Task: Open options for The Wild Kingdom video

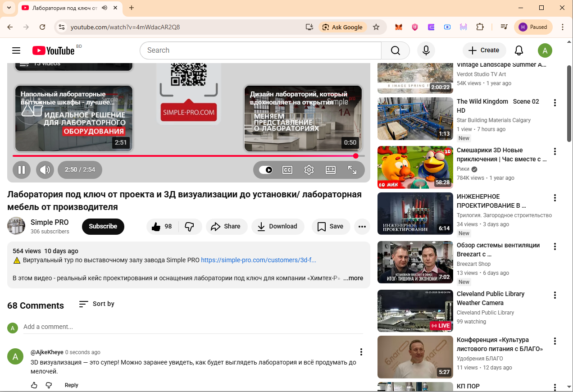Action: [x=555, y=103]
